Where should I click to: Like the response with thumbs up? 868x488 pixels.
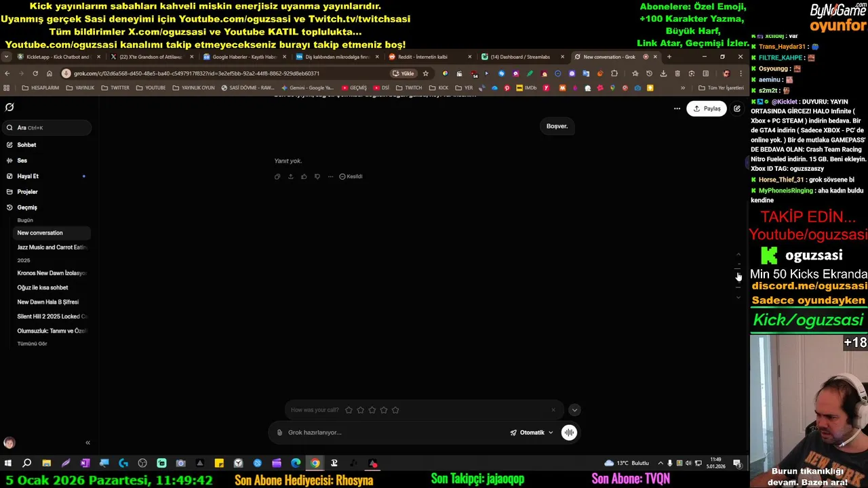pyautogui.click(x=304, y=176)
